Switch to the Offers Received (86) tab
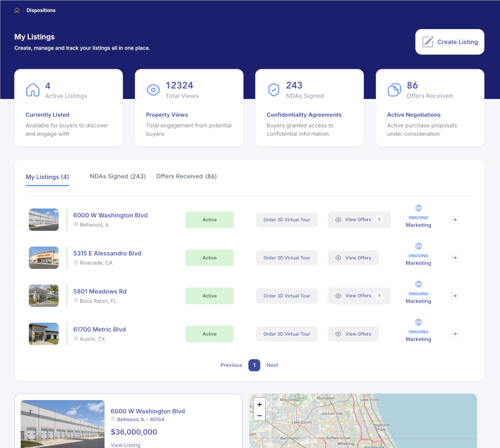This screenshot has height=448, width=500. tap(186, 176)
